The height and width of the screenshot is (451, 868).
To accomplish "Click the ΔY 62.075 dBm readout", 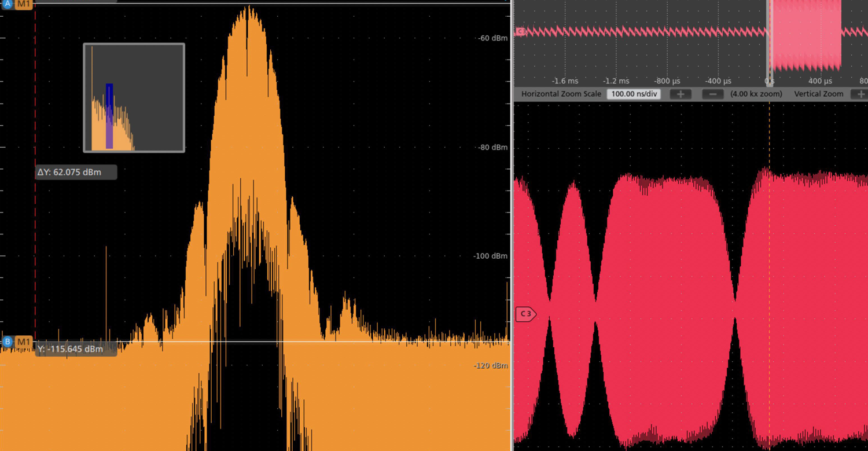I will coord(76,172).
